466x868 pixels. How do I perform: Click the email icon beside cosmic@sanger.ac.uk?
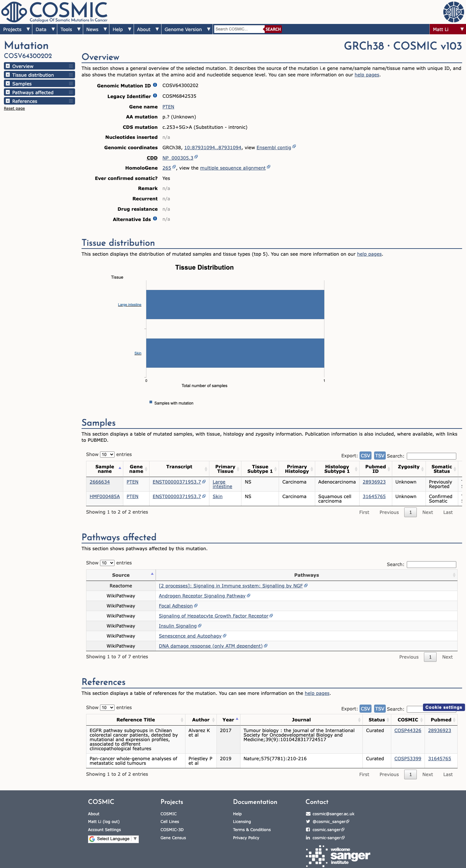click(308, 814)
